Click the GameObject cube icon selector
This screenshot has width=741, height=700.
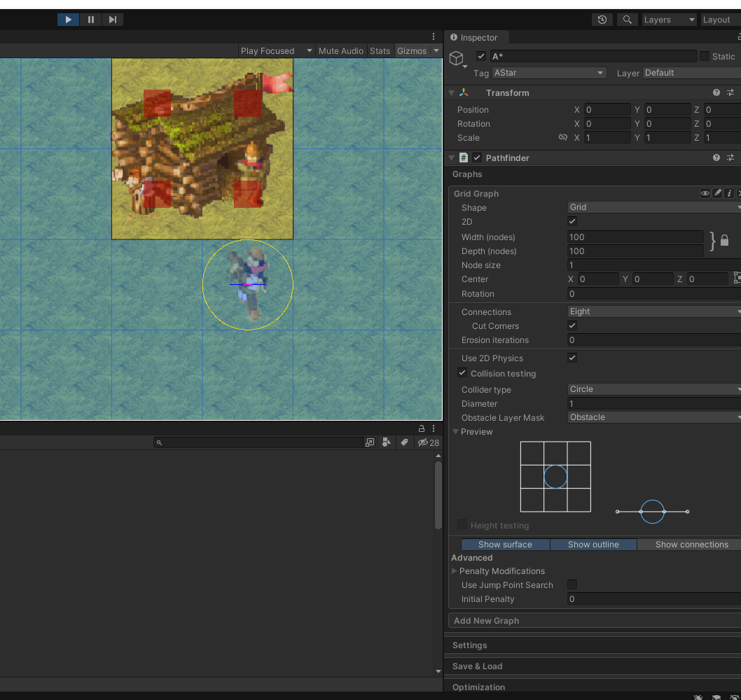457,59
